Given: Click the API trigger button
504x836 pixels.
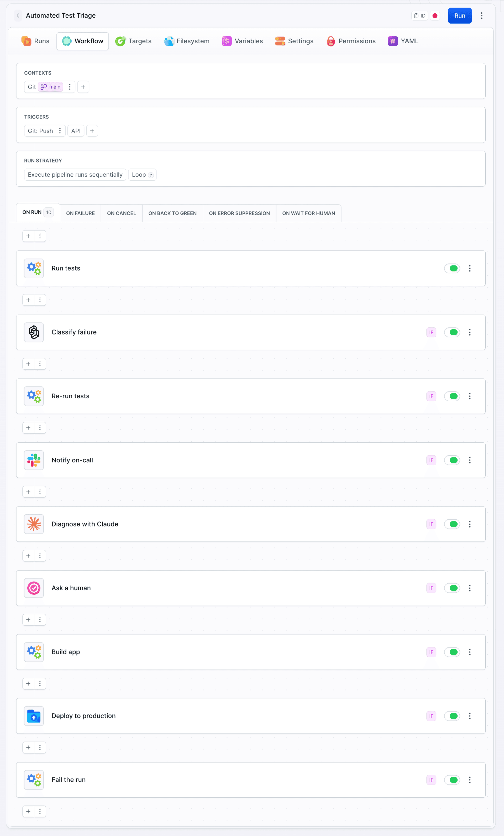Looking at the screenshot, I should tap(76, 131).
